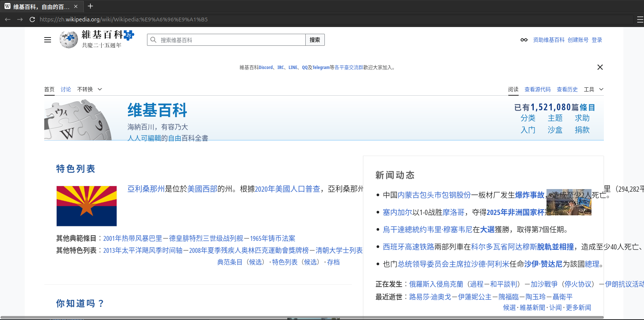Screen dimensions: 644x320
Task: Reload the page with browser refresh icon
Action: (32, 20)
